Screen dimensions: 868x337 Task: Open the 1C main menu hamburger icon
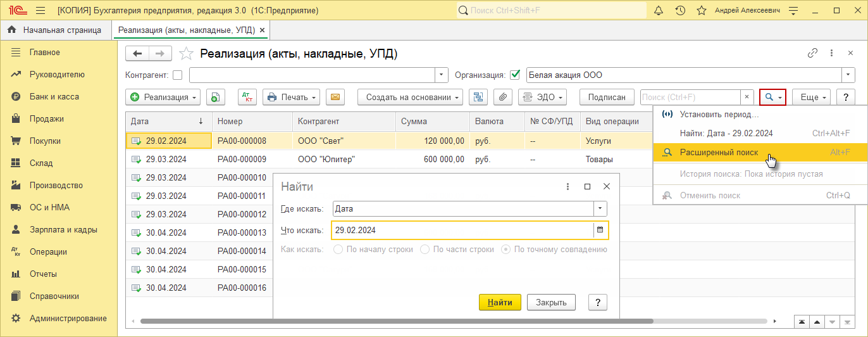(40, 11)
